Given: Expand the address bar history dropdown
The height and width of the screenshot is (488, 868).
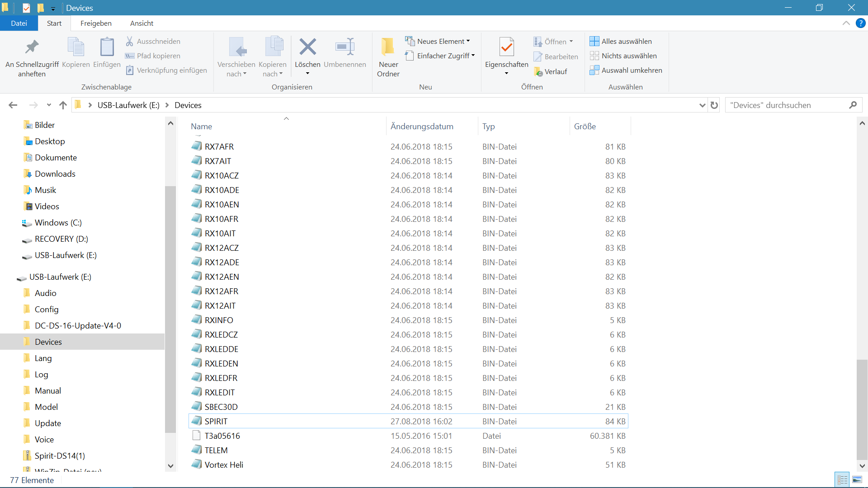Looking at the screenshot, I should click(702, 105).
